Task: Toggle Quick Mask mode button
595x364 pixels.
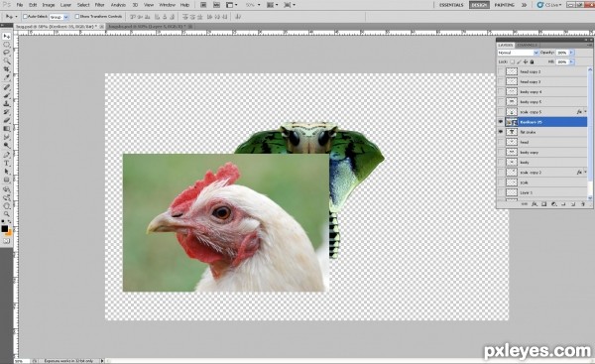Action: click(x=7, y=241)
